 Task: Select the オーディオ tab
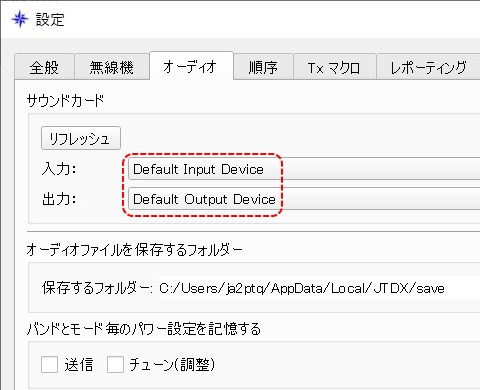tap(191, 66)
